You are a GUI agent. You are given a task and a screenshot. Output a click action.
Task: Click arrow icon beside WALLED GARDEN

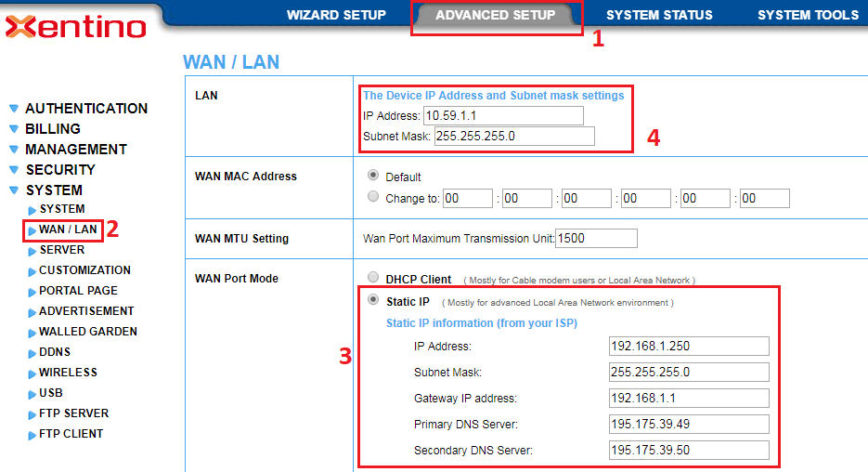pyautogui.click(x=32, y=333)
